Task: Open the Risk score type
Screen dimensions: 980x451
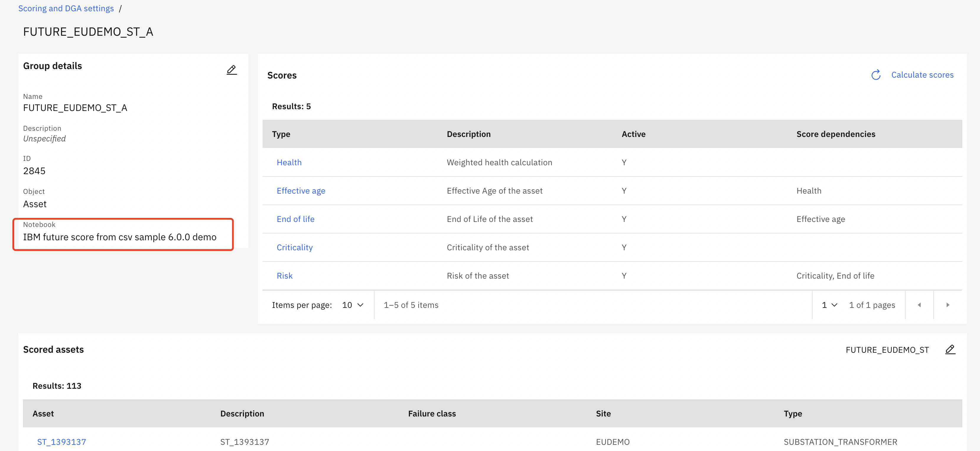Action: (x=284, y=276)
